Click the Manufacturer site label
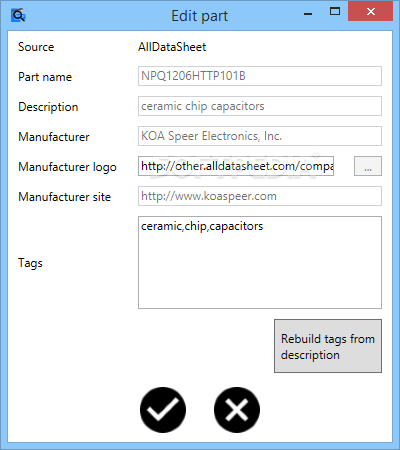Screen dimensions: 400x450 pos(64,197)
